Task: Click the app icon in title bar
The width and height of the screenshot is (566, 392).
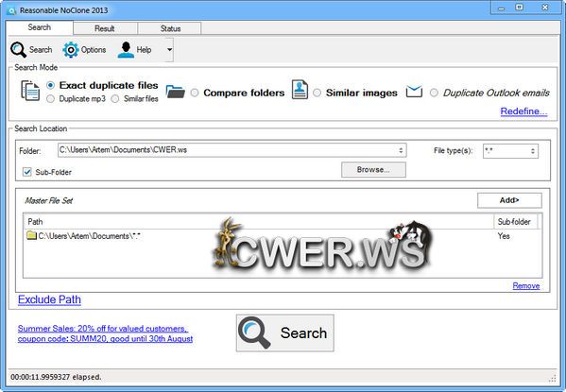Action: pos(11,10)
